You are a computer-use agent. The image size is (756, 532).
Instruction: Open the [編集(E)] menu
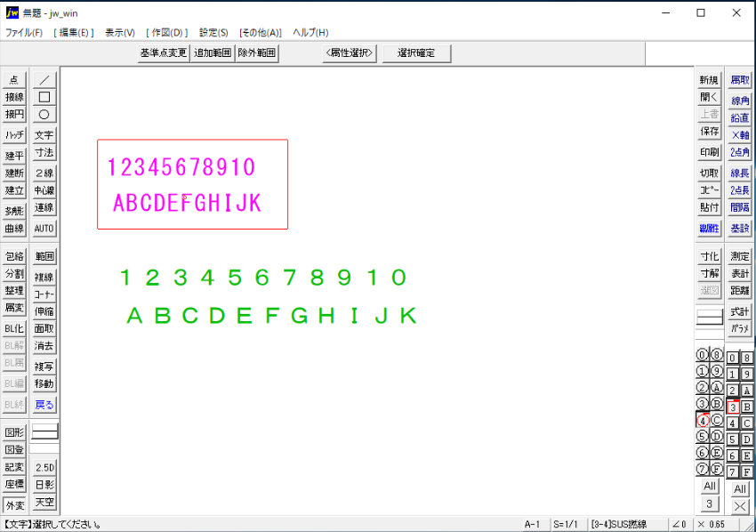74,32
